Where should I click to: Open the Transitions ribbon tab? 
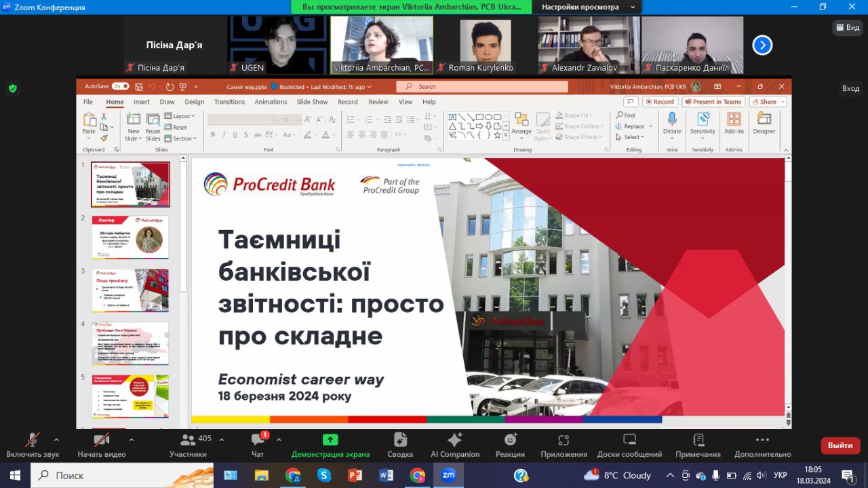229,102
